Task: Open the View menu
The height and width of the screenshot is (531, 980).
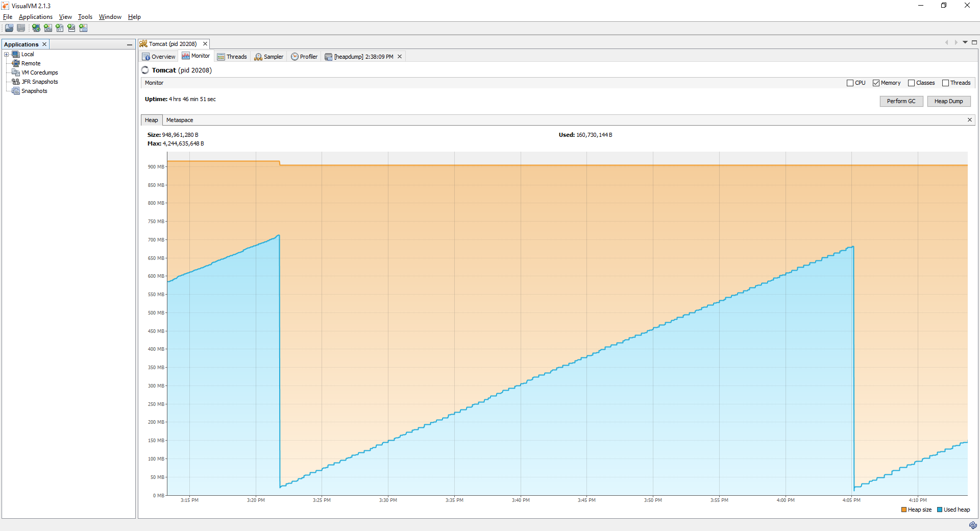Action: coord(65,17)
